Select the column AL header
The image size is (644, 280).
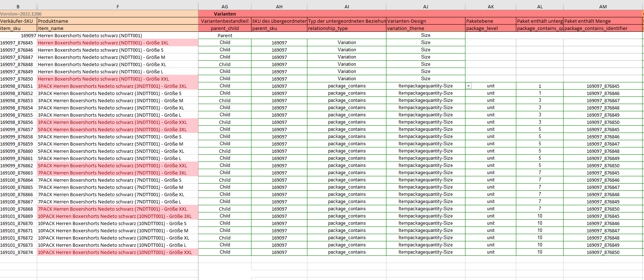[539, 7]
